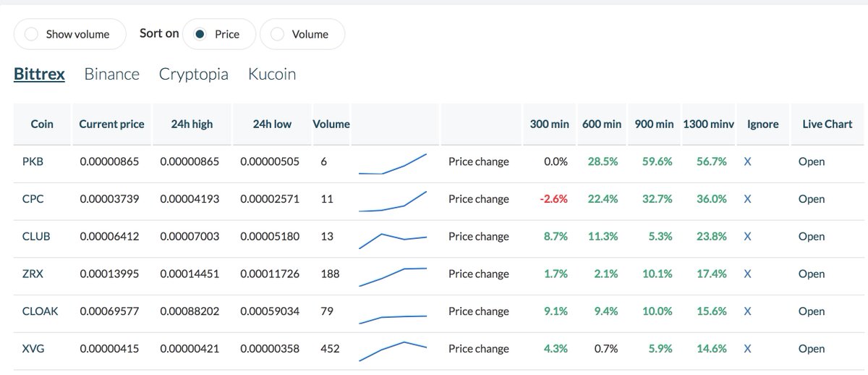Click CLUB 24h low 0.00005180
The height and width of the screenshot is (375, 868).
[270, 237]
